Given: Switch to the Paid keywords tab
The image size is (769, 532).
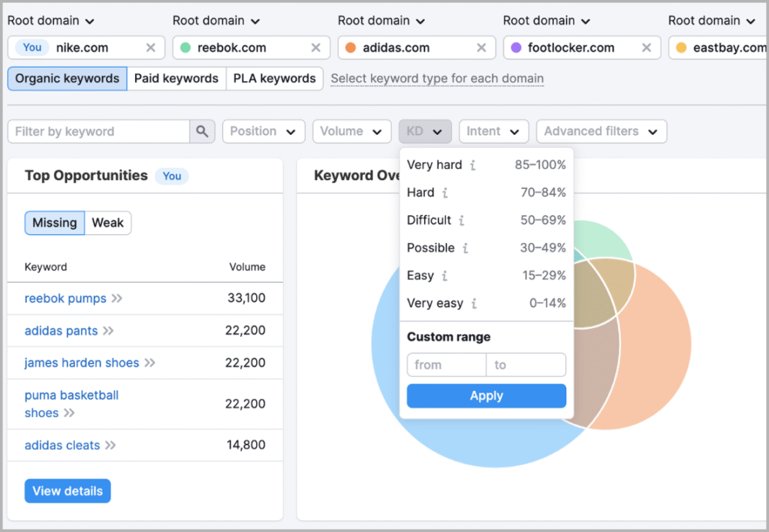Looking at the screenshot, I should click(176, 78).
